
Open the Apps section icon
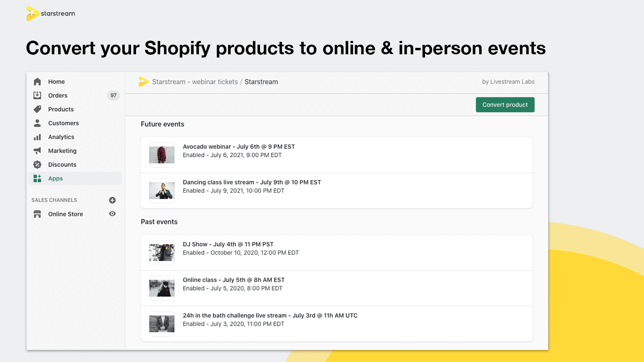coord(37,178)
